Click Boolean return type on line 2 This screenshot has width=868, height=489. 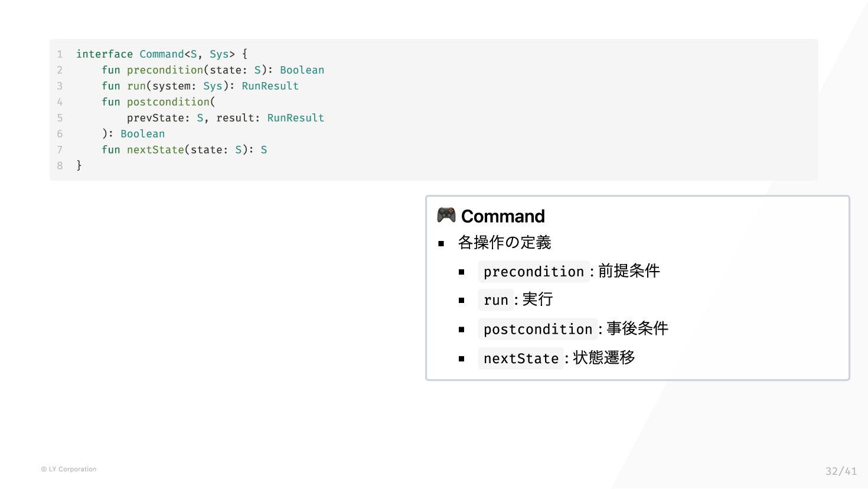point(302,70)
